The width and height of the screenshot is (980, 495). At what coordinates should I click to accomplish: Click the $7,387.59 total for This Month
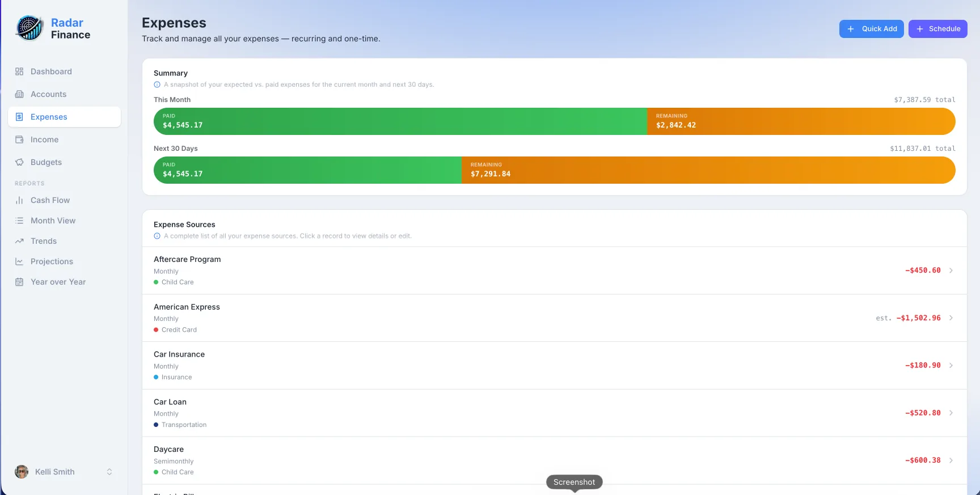pos(924,100)
